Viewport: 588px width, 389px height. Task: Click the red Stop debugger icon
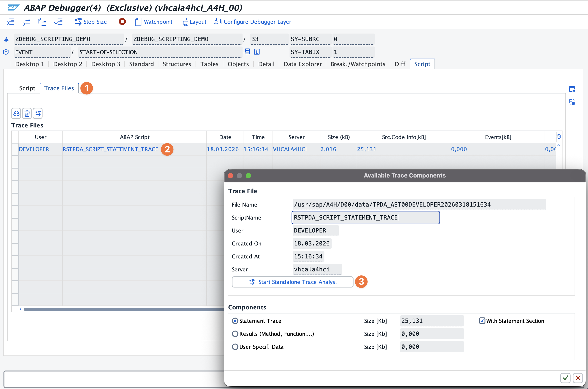click(x=122, y=22)
